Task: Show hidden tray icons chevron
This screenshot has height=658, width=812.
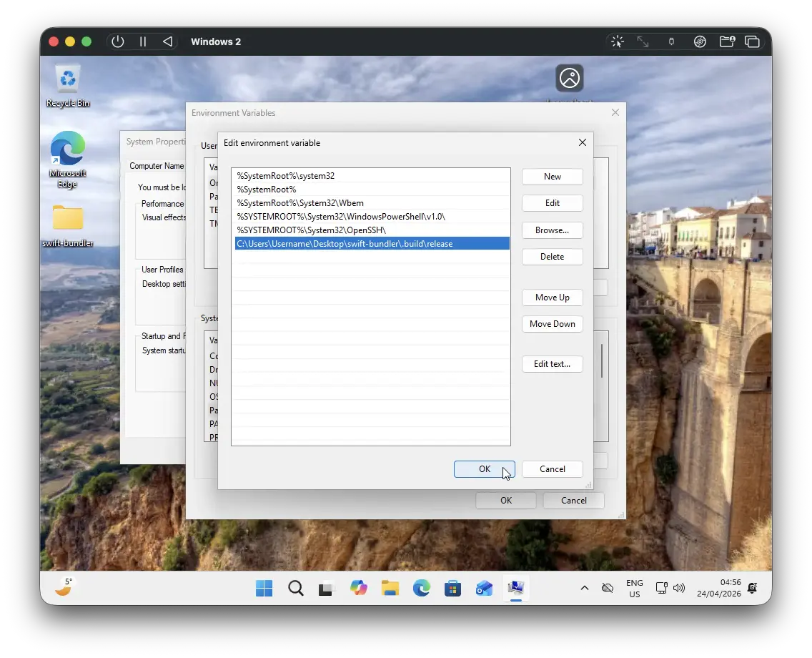Action: (584, 588)
